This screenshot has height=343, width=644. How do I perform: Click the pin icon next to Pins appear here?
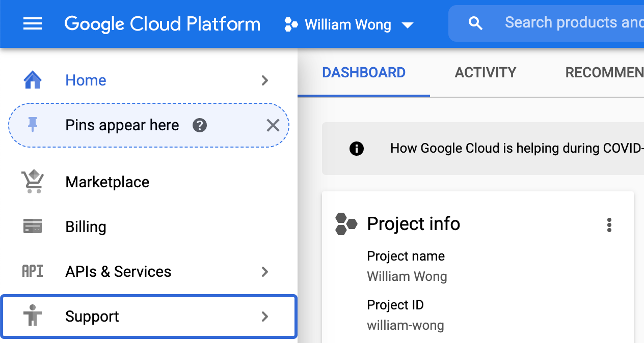(33, 125)
